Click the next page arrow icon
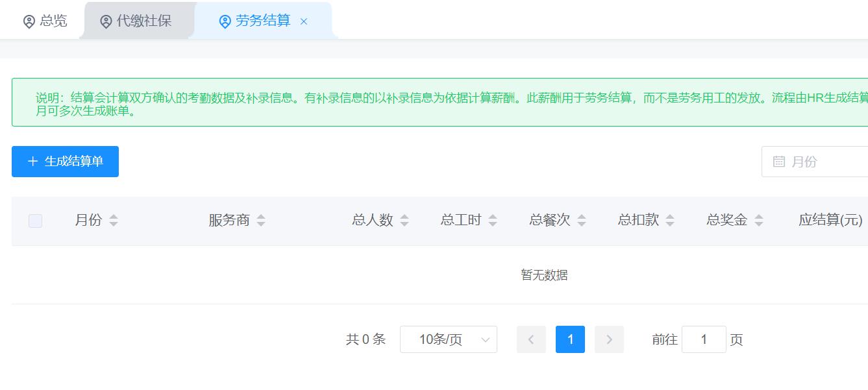 click(609, 339)
